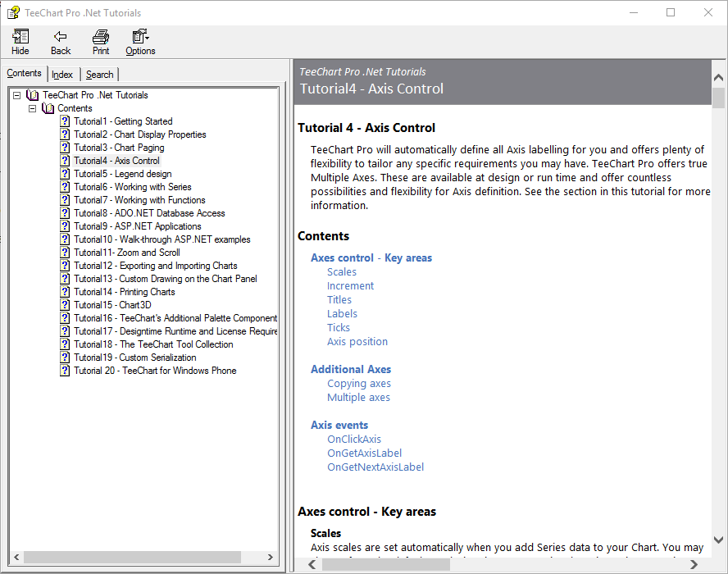
Task: Click the topic icon for Tutorial11- Zoom and Scroll
Action: 65,253
